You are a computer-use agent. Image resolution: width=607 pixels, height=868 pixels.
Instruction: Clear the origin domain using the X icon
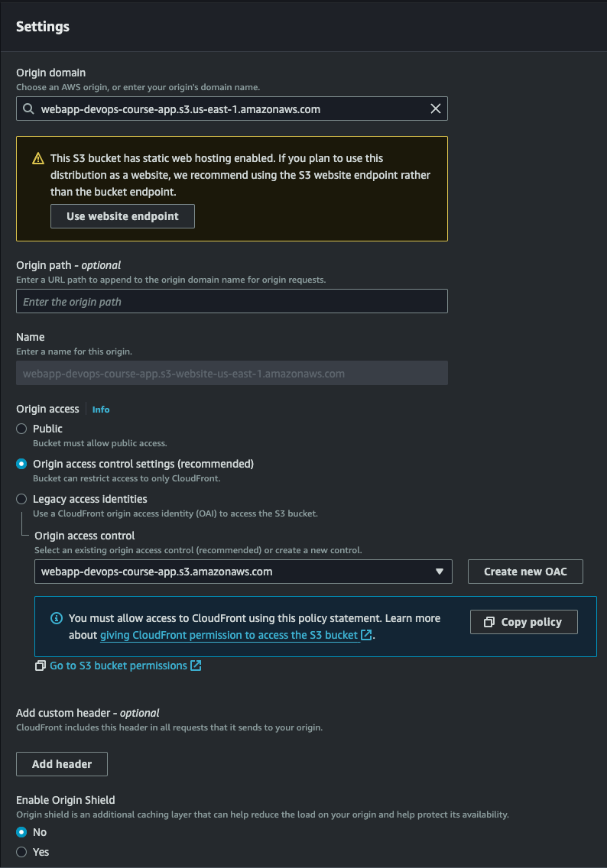pyautogui.click(x=436, y=108)
